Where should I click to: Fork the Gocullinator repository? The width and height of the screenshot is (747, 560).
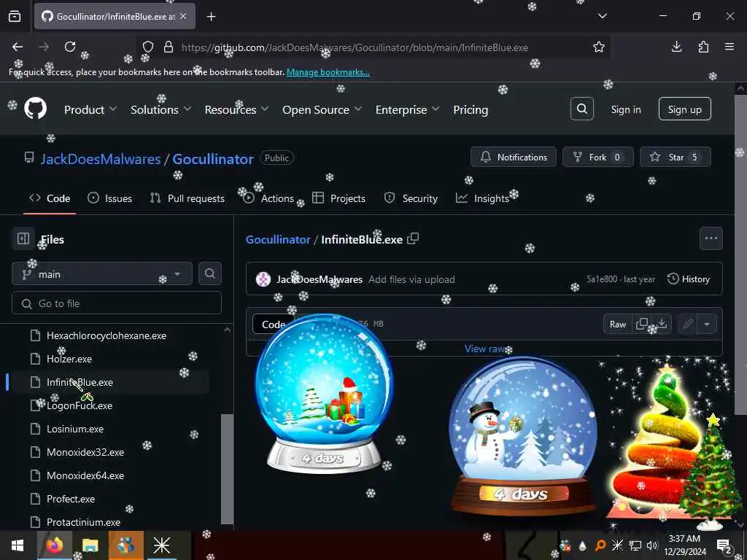tap(598, 157)
